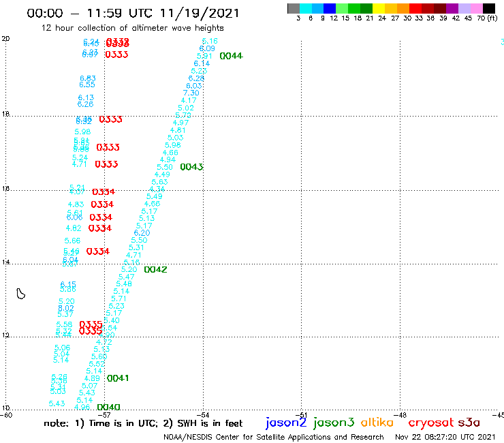The height and width of the screenshot is (443, 504).
Task: Click the green 0042 time stamp
Action: click(155, 270)
